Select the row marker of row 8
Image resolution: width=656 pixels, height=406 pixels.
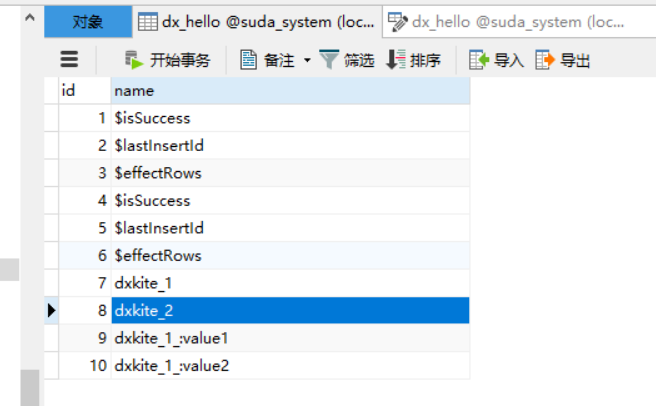coord(51,311)
